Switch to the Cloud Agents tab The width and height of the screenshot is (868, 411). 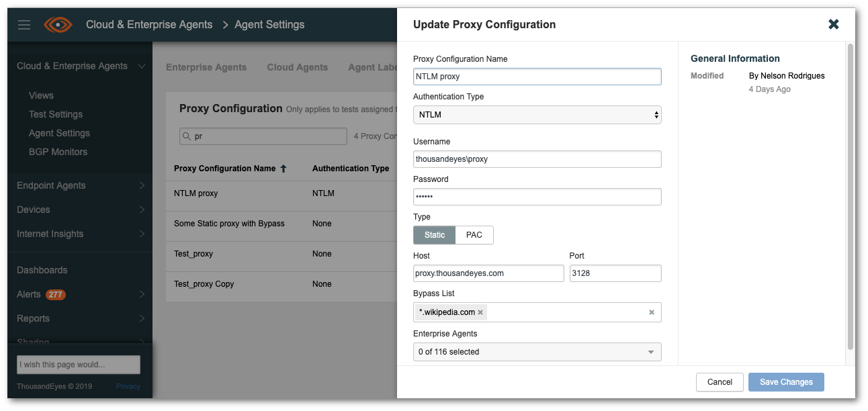pyautogui.click(x=298, y=67)
